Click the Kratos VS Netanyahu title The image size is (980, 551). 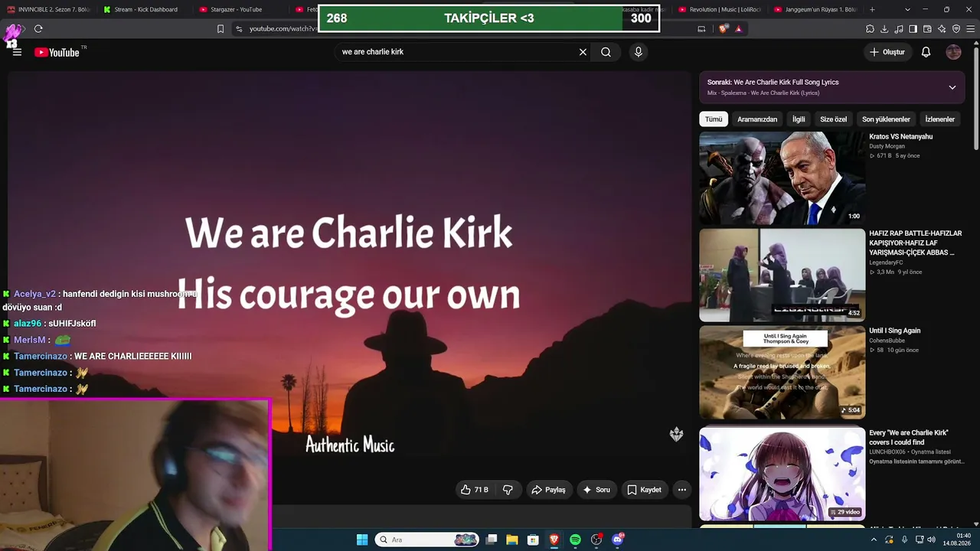tap(900, 136)
